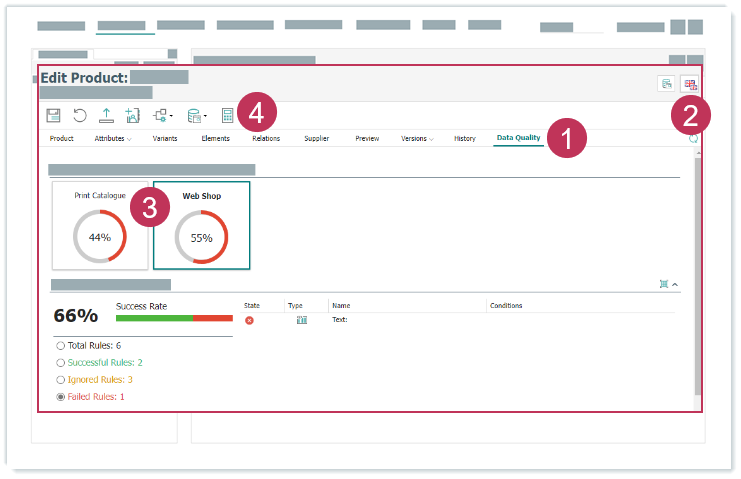
Task: Select the Total Rules radio button
Action: coord(61,345)
